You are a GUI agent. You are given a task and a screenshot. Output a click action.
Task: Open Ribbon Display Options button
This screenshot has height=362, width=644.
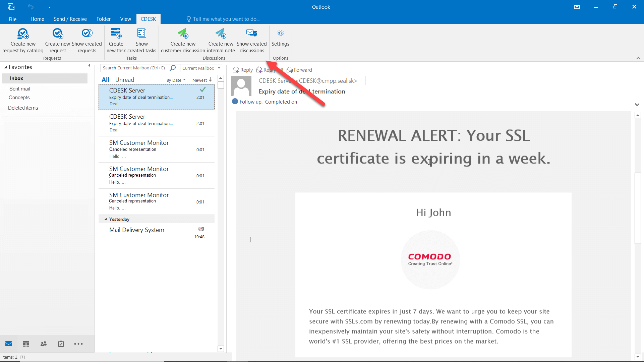click(577, 7)
